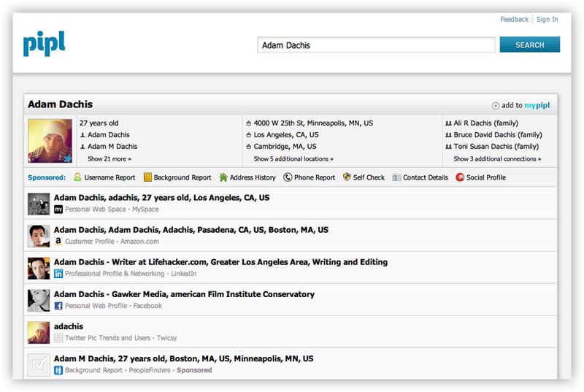
Task: Click the plus icon beside add to mypipl
Action: pos(496,106)
